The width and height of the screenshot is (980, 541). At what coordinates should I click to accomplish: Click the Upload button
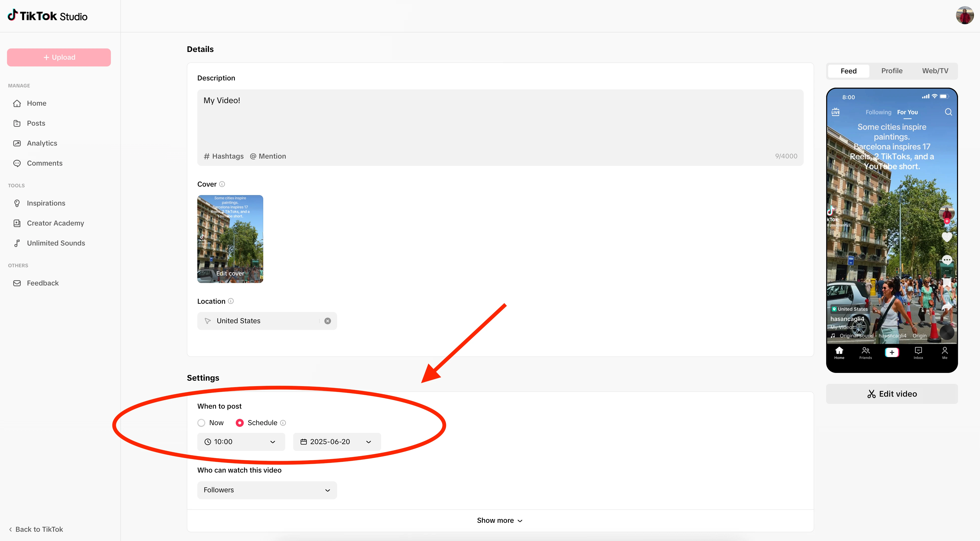[x=59, y=57]
